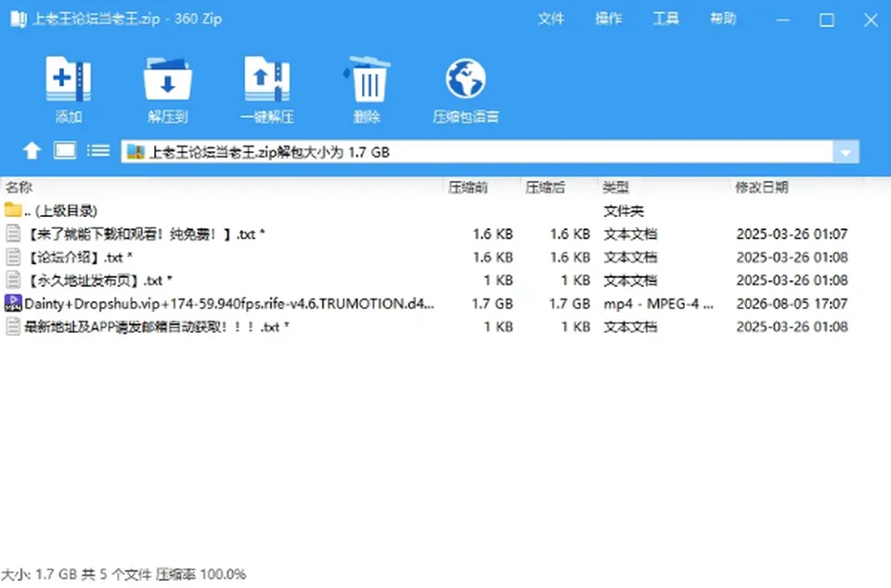Sort by the 类型 column header

[616, 186]
